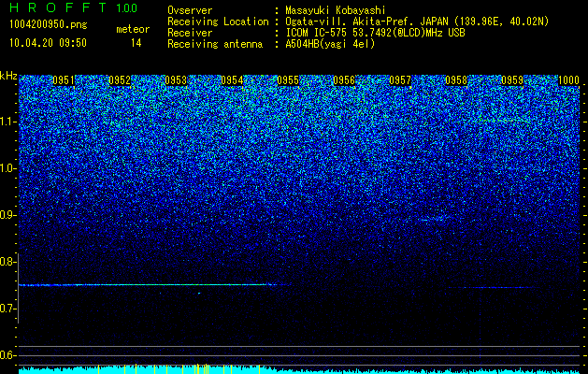This screenshot has height=374, width=588.
Task: Click the 0951 time marker
Action: pyautogui.click(x=64, y=80)
